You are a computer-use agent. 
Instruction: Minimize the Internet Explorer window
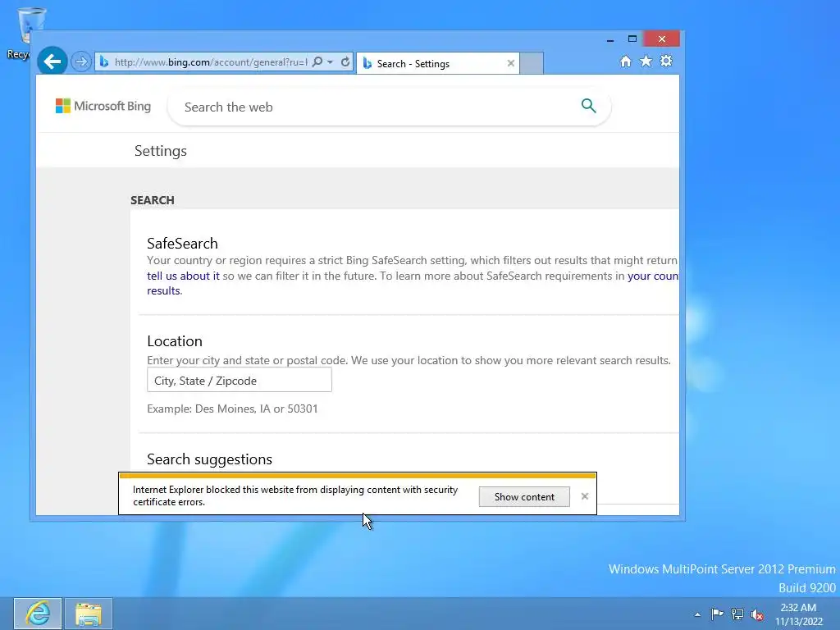[610, 39]
